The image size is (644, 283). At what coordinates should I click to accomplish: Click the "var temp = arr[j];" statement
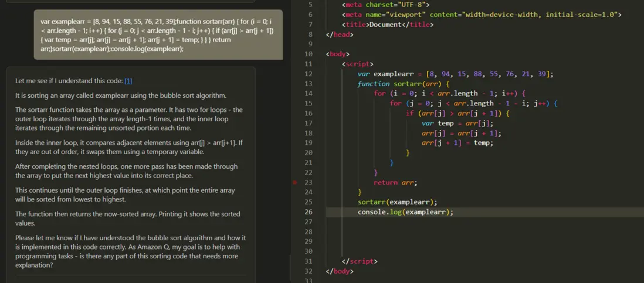(457, 123)
